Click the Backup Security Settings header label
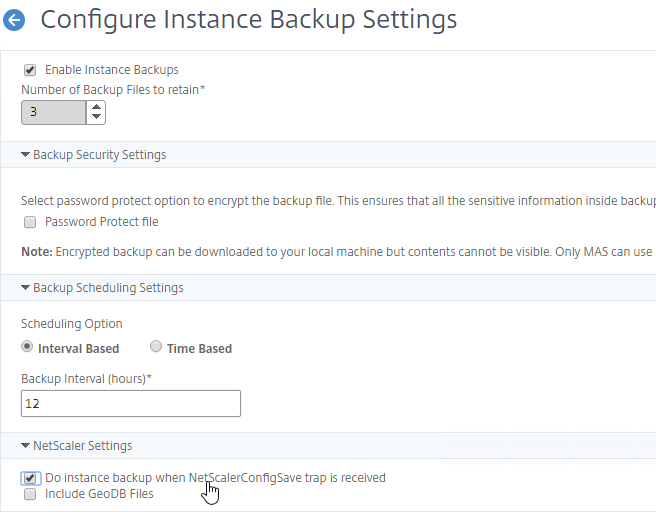This screenshot has width=656, height=512. 100,155
